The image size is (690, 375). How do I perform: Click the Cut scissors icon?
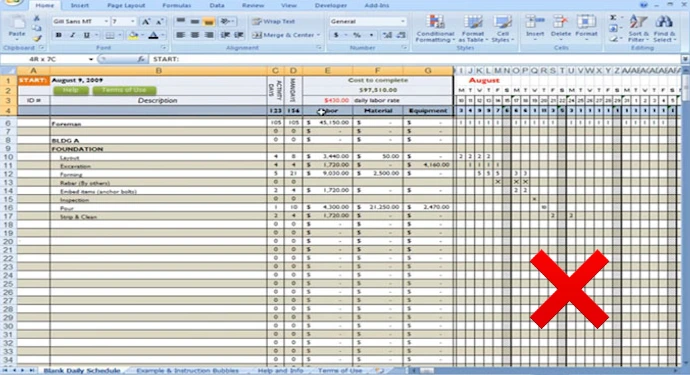37,18
